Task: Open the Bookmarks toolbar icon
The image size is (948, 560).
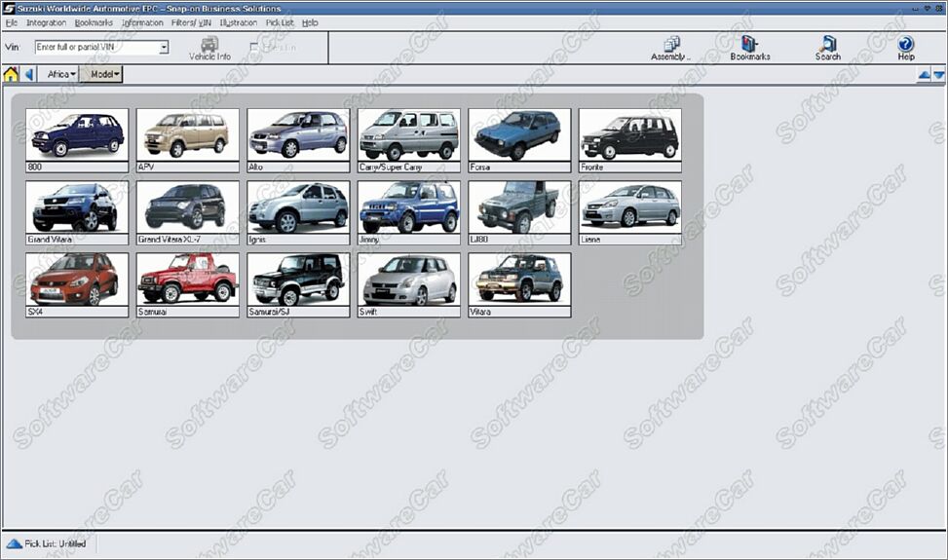Action: click(749, 48)
